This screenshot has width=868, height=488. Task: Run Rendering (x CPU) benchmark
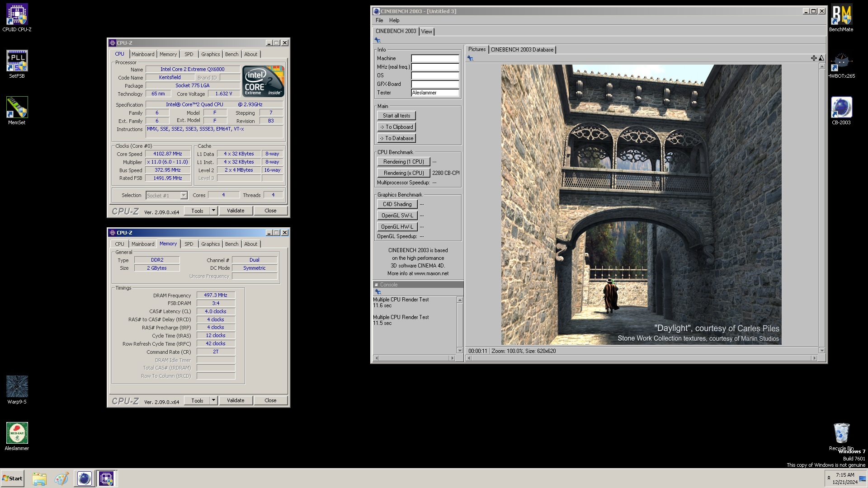click(x=403, y=173)
